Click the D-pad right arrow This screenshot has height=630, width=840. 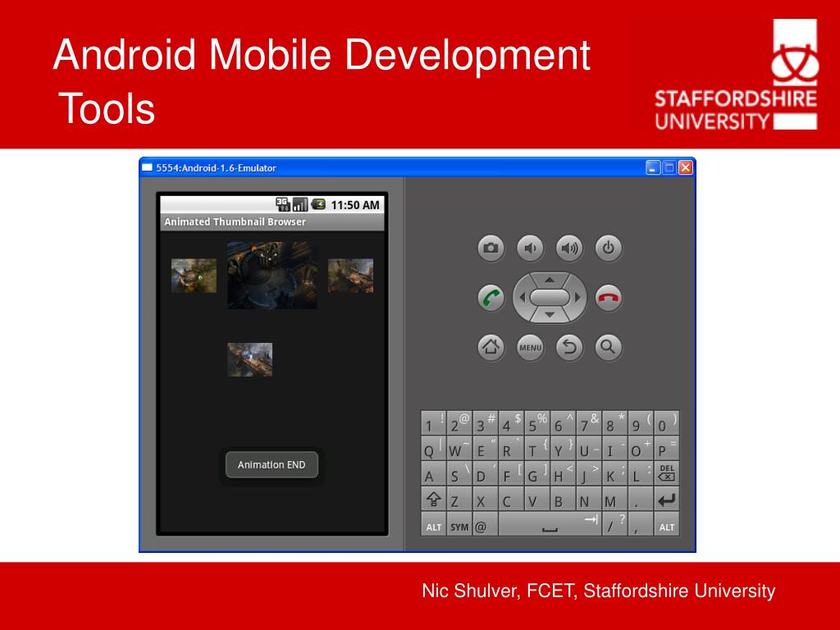point(577,297)
